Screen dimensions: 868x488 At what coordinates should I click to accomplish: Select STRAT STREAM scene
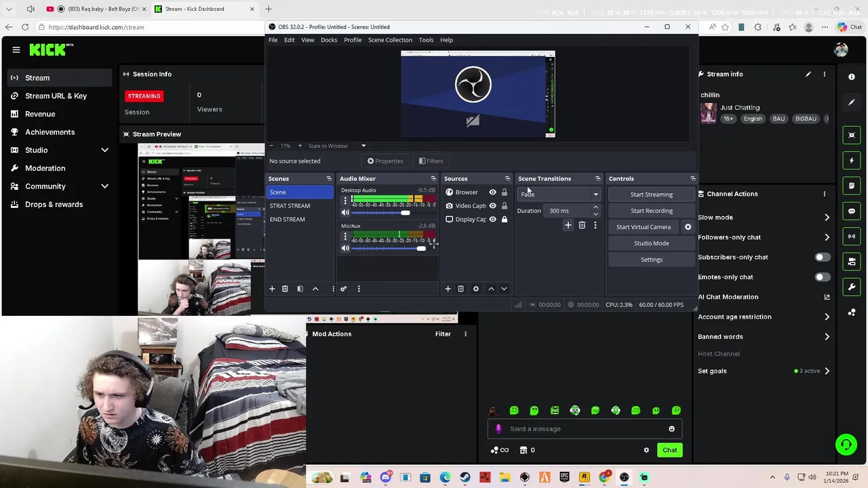pos(290,206)
